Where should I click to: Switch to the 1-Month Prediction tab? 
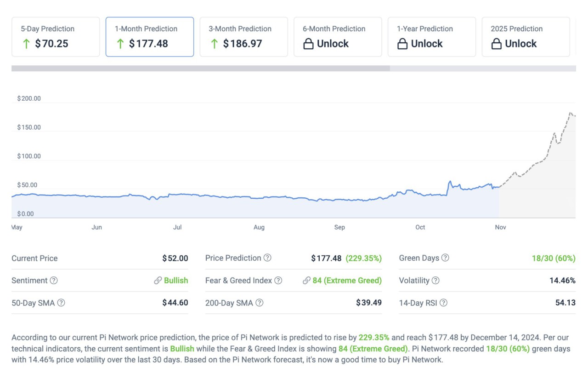(149, 36)
